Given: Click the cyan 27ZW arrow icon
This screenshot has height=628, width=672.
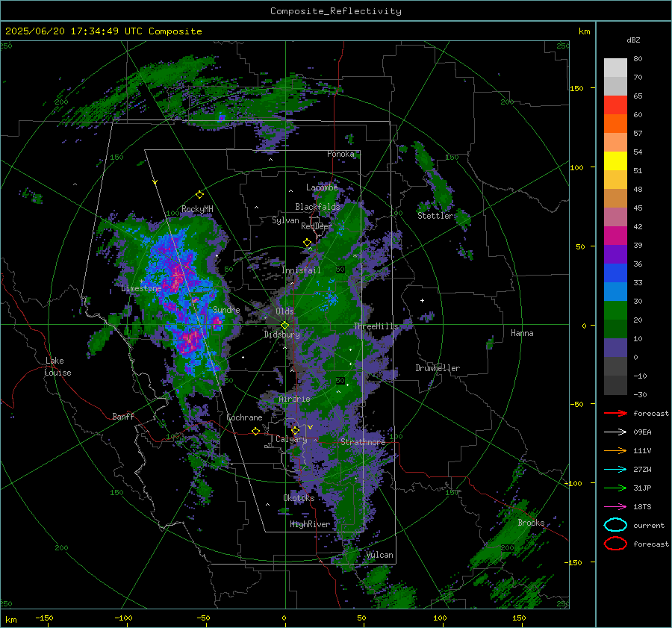Looking at the screenshot, I should click(x=615, y=470).
